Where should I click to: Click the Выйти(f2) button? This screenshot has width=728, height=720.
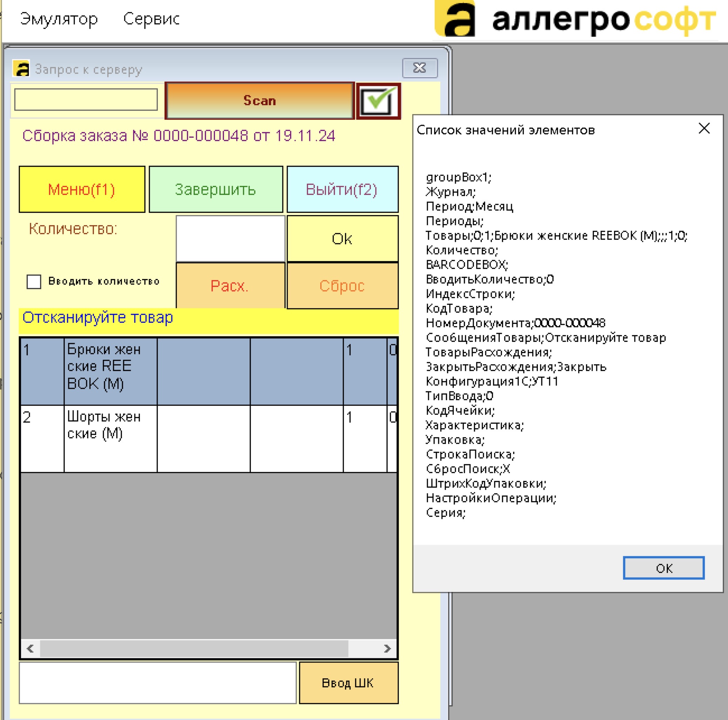(342, 189)
